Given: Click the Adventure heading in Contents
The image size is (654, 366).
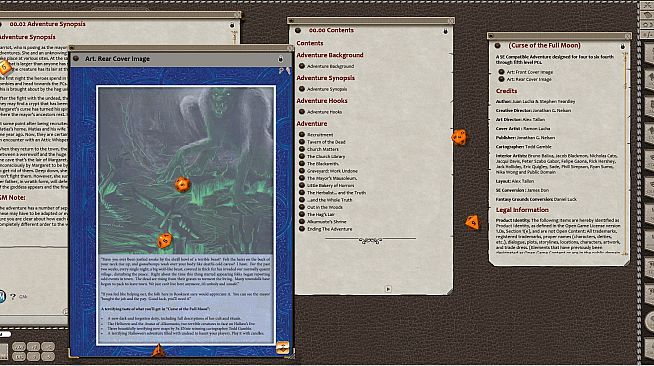Looking at the screenshot, I should 312,124.
